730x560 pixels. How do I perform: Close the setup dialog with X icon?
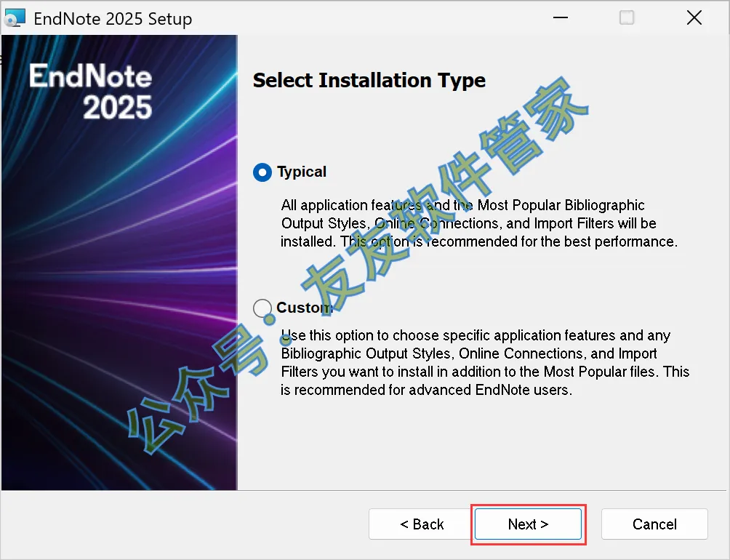[694, 18]
